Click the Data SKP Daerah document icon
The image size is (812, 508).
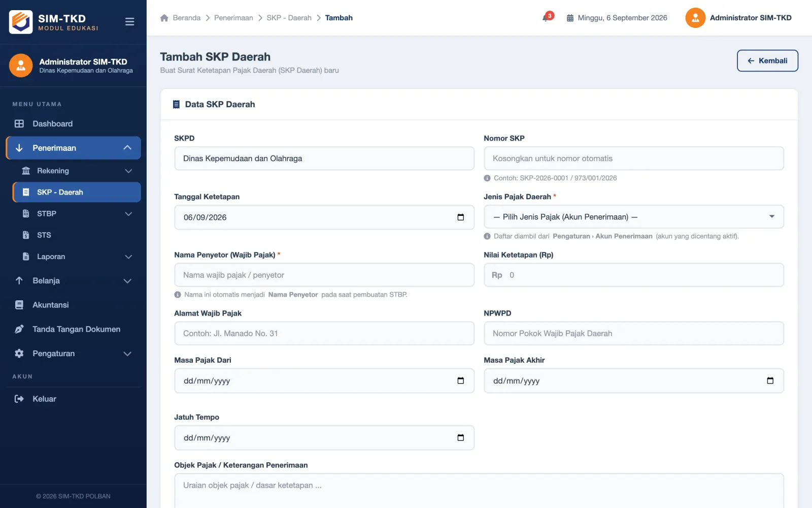pyautogui.click(x=176, y=104)
